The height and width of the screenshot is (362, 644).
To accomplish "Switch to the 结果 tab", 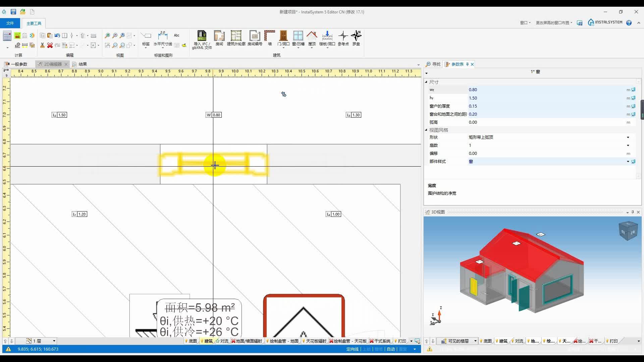I will (80, 64).
